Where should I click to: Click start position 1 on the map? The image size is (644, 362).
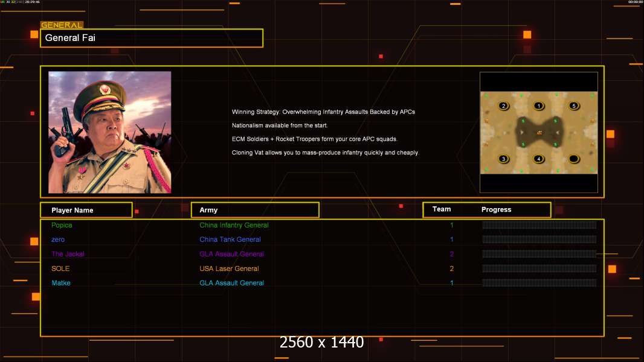click(x=539, y=106)
